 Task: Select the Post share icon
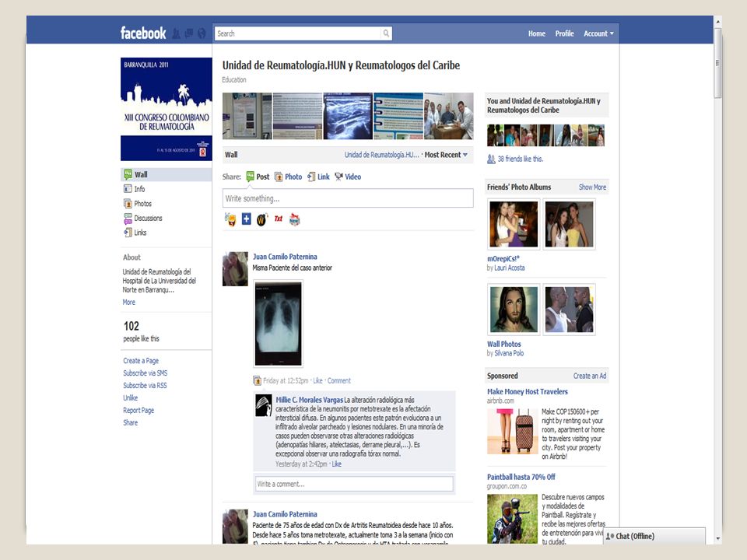point(250,177)
